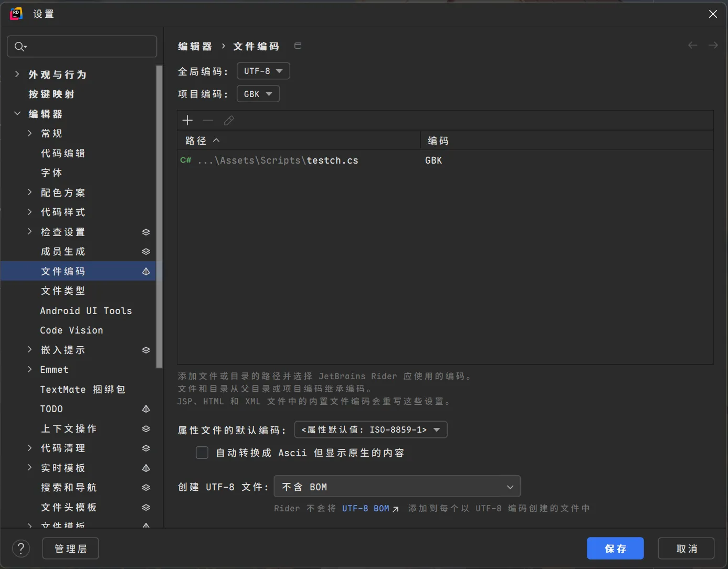Add new encoding path mapping with plus icon

187,120
